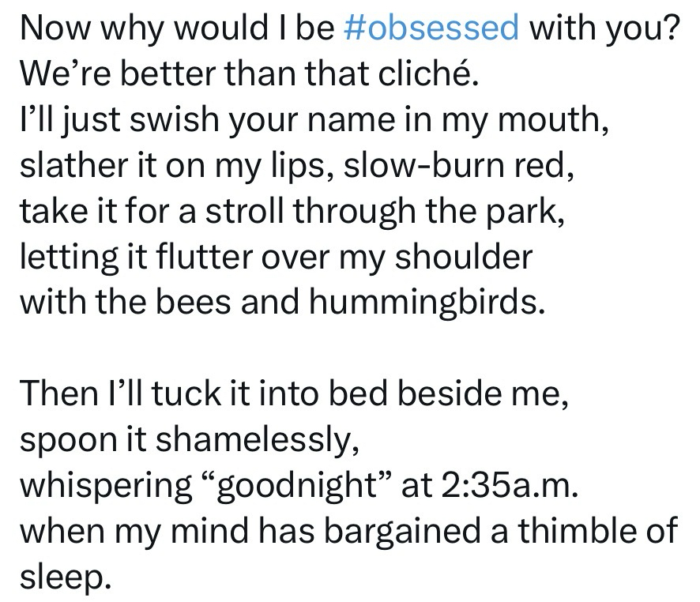This screenshot has height=602, width=700.
Task: Open the #obsessed hashtag link
Action: (x=432, y=29)
